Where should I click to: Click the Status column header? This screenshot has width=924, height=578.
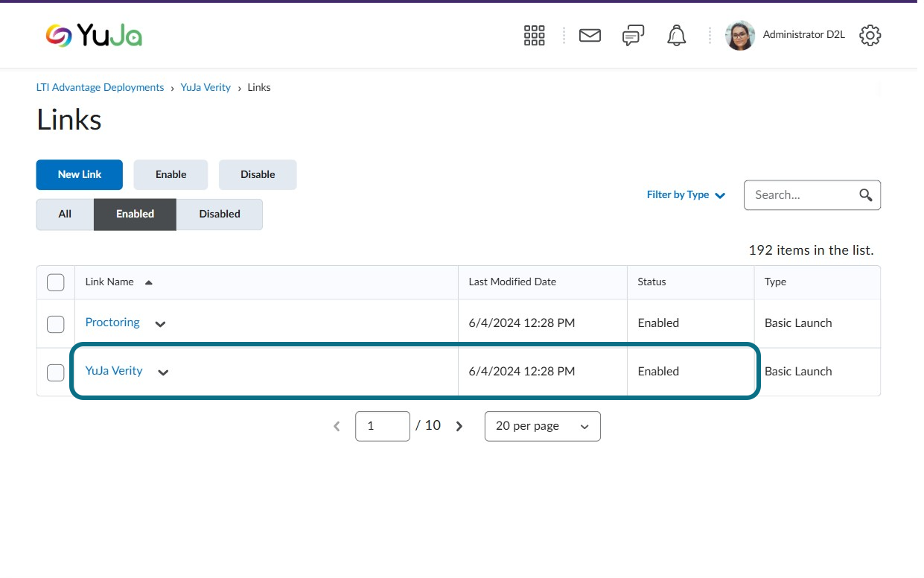[x=651, y=282]
